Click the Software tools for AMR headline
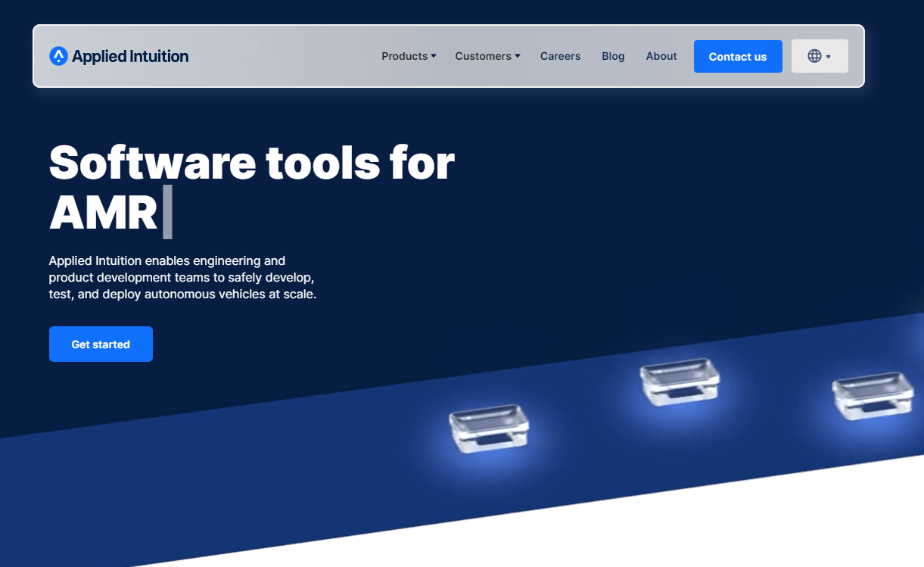Viewport: 924px width, 567px height. click(x=250, y=161)
